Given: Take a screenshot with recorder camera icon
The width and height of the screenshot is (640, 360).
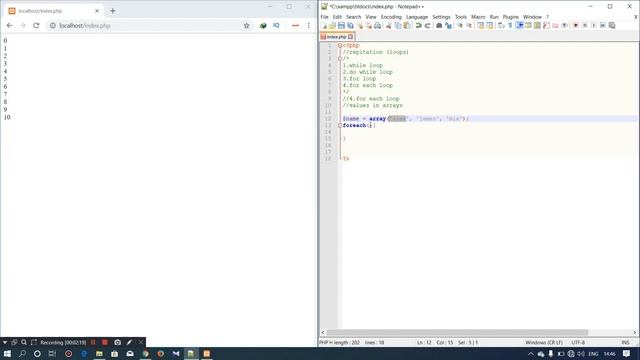Looking at the screenshot, I should point(118,342).
